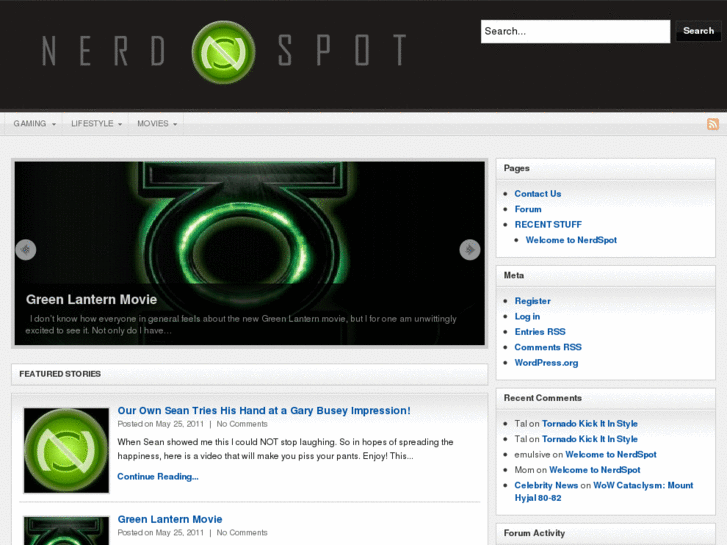The width and height of the screenshot is (727, 545).
Task: Click Continue Reading for Gary Busey post
Action: pyautogui.click(x=158, y=476)
